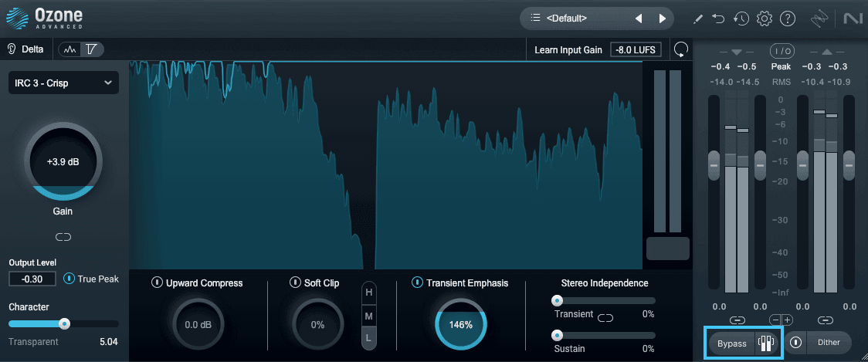
Task: Go to next preset arrow
Action: (x=663, y=19)
